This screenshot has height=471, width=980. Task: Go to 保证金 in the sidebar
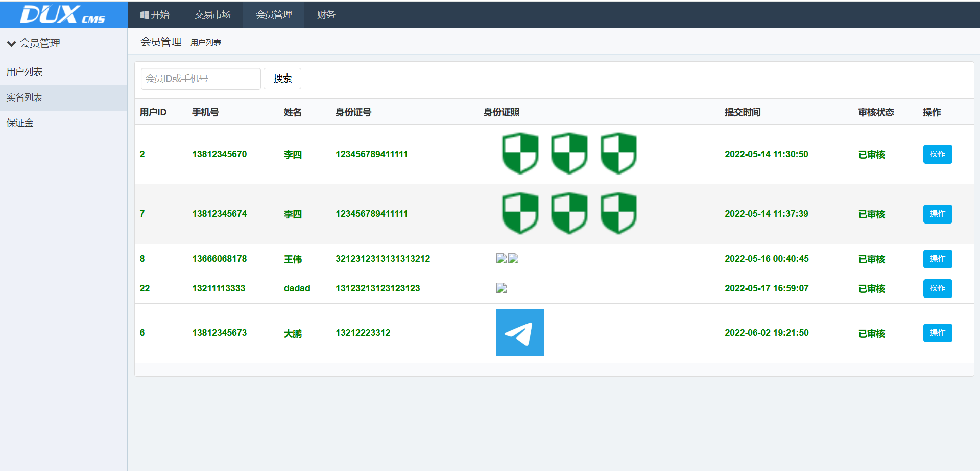tap(20, 123)
